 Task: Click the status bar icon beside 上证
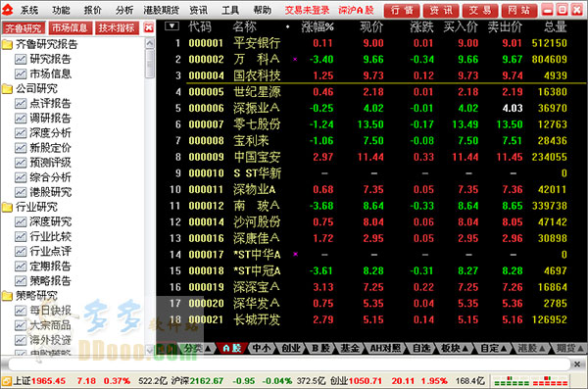point(7,381)
